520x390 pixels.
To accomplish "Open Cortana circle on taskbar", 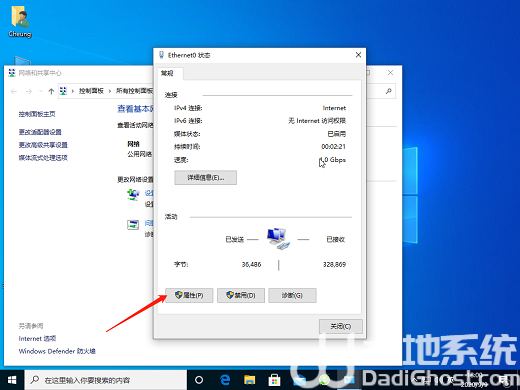I will coord(199,380).
